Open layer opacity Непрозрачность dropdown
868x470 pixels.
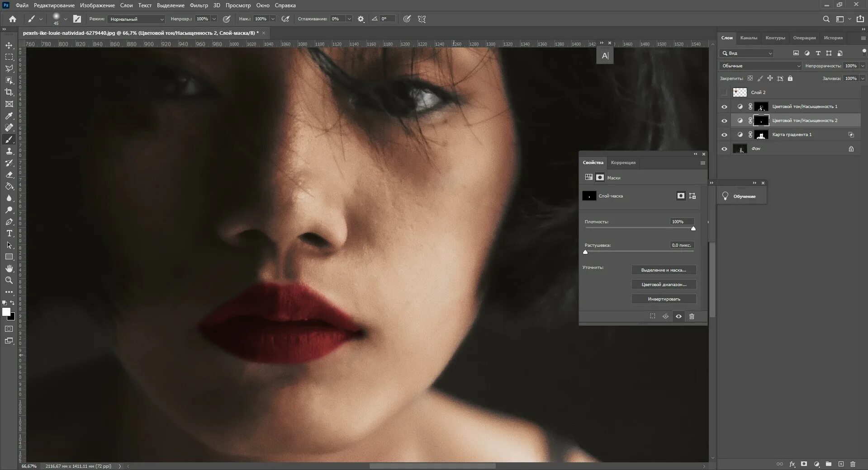click(863, 66)
